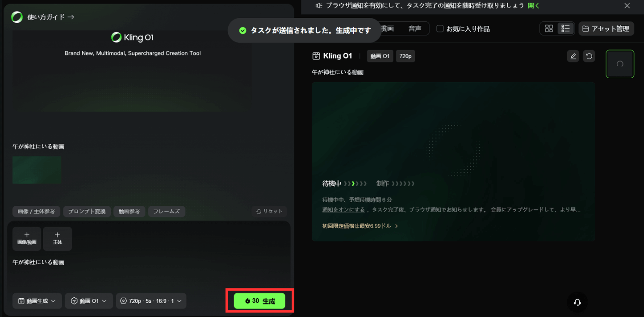
Task: Select the 音声 tab
Action: click(414, 29)
